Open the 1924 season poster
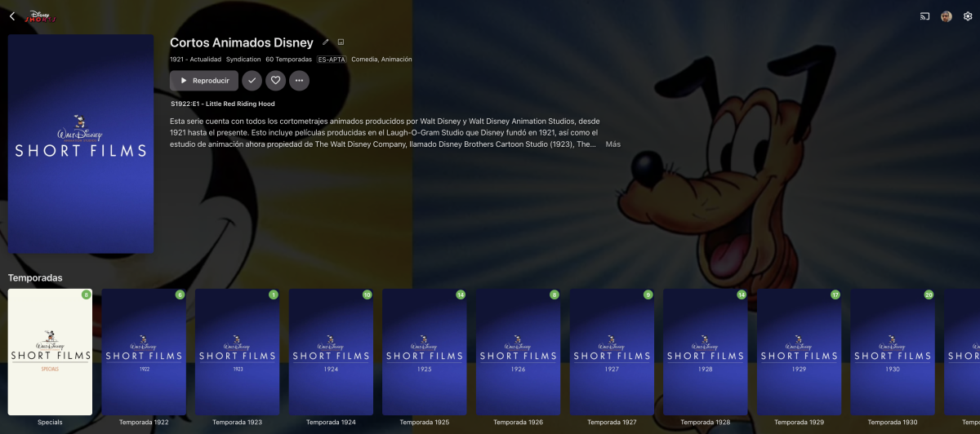The height and width of the screenshot is (434, 980). pyautogui.click(x=331, y=352)
